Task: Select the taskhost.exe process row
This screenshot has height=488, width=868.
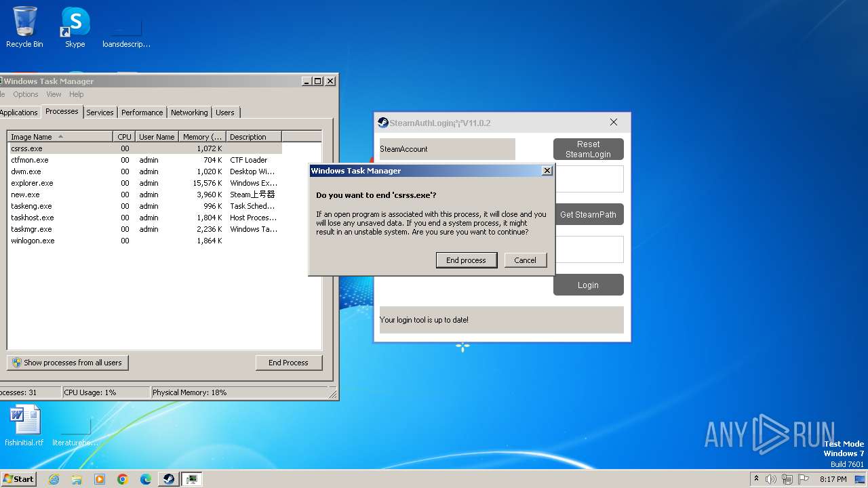Action: pyautogui.click(x=144, y=218)
